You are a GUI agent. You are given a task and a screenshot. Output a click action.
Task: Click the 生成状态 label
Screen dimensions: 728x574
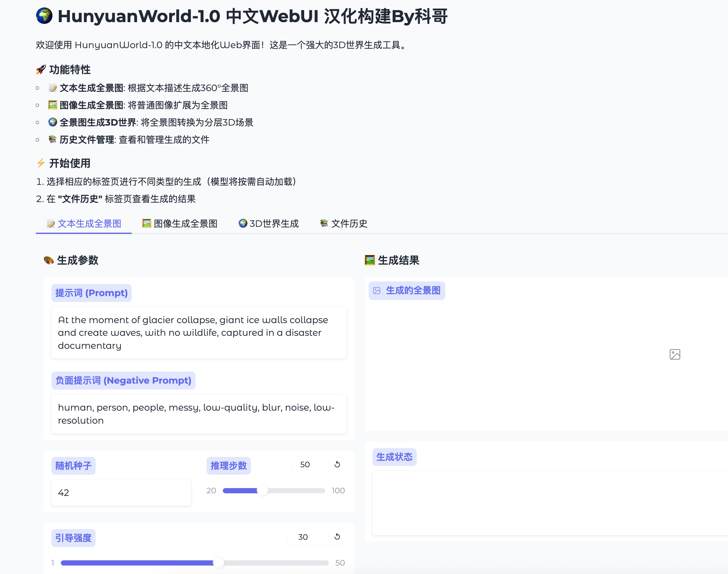tap(394, 457)
